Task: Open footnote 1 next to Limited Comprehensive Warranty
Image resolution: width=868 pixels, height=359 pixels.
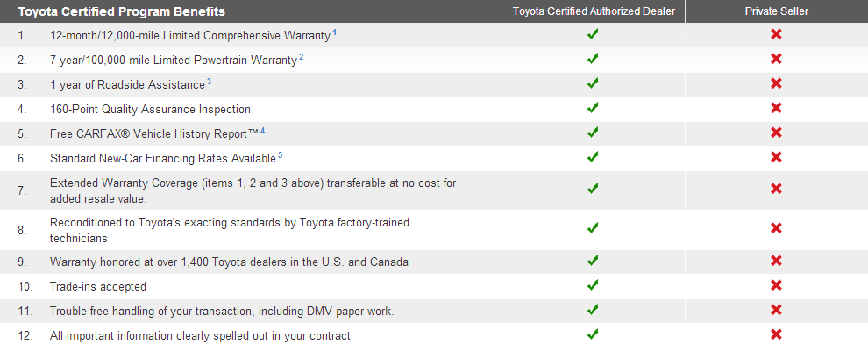Action: pos(334,32)
